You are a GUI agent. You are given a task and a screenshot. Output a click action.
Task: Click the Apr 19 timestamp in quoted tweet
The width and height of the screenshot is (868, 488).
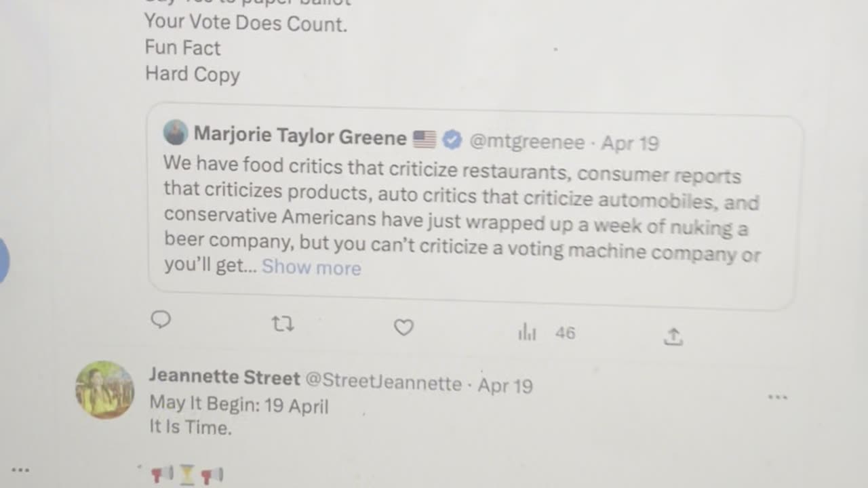[x=630, y=144]
